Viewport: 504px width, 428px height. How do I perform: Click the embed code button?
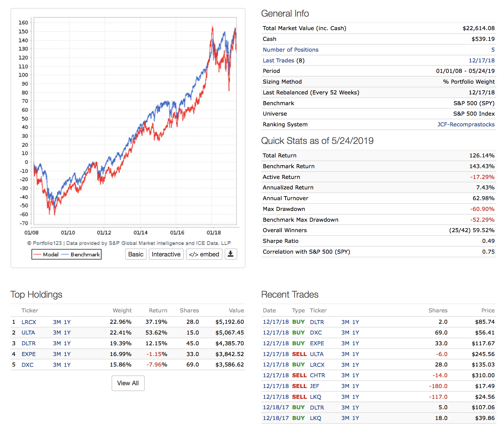click(x=204, y=254)
